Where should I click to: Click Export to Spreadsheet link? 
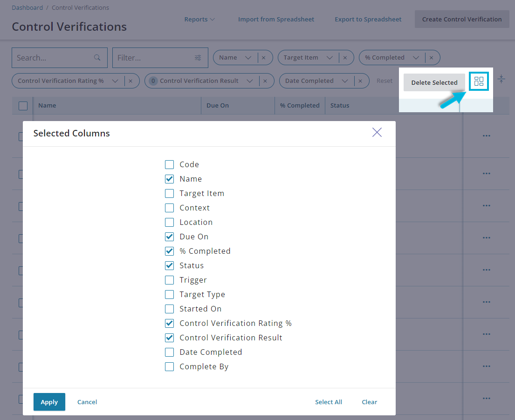coord(368,20)
